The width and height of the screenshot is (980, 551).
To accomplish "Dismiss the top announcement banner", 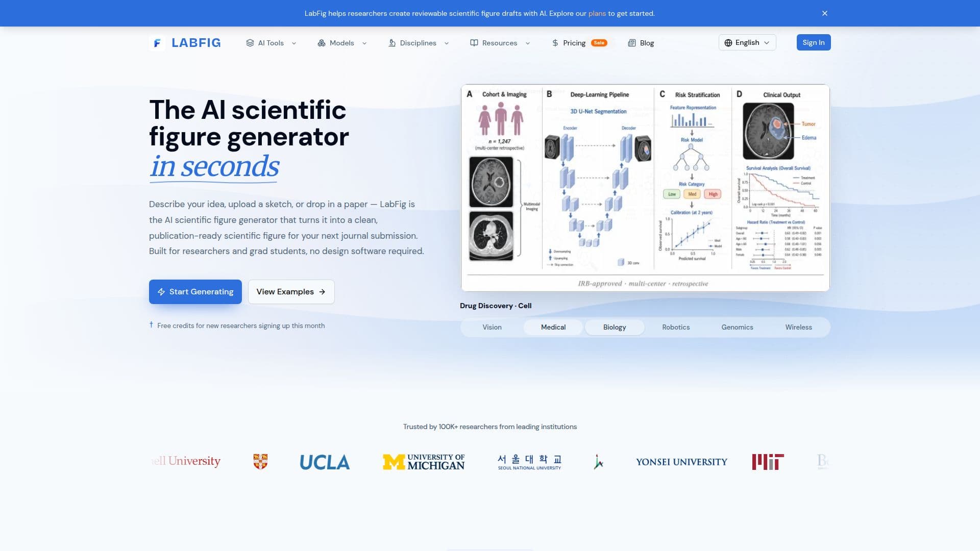I will (825, 13).
